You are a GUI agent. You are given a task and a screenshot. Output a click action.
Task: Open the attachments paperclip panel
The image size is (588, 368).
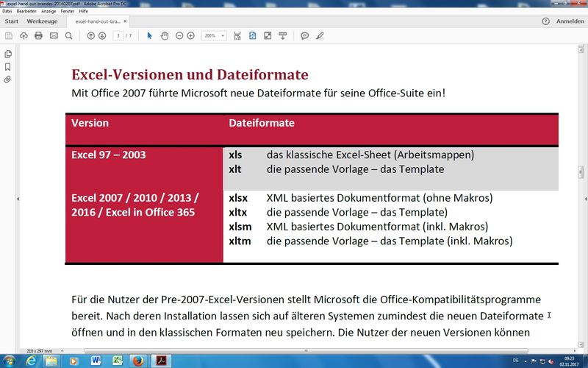coord(7,79)
